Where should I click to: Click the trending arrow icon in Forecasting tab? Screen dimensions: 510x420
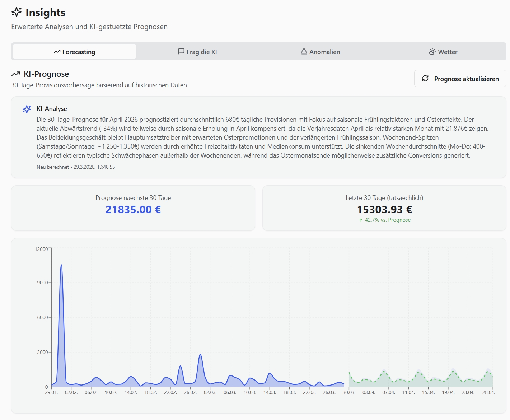tap(57, 52)
